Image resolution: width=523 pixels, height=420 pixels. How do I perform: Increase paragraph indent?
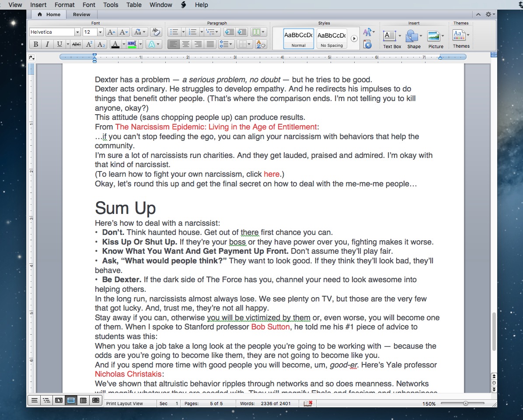pos(241,32)
